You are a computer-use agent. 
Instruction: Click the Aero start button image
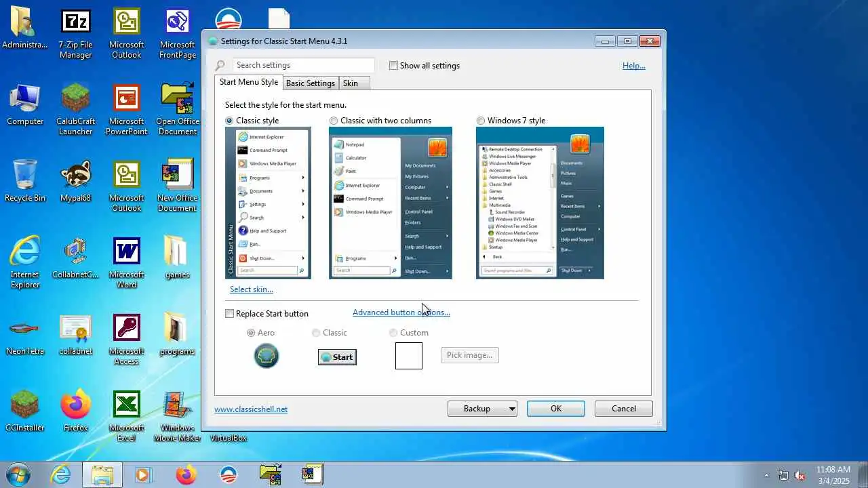click(x=267, y=356)
